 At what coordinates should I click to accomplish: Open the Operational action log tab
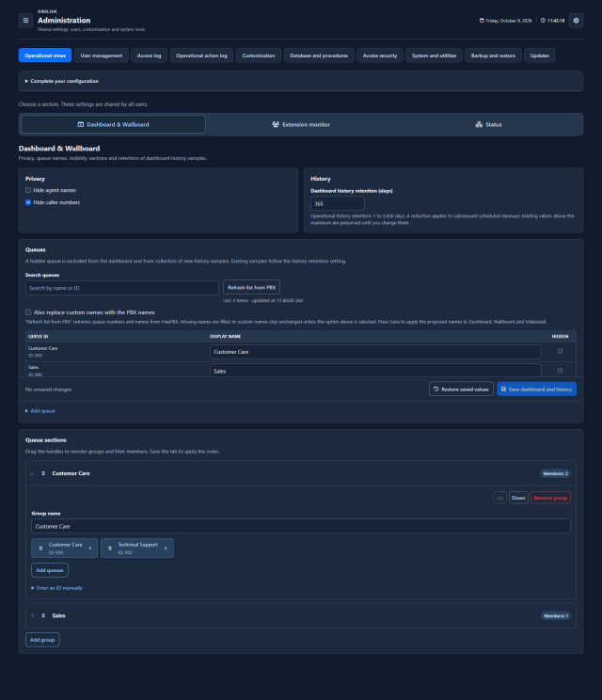point(201,56)
